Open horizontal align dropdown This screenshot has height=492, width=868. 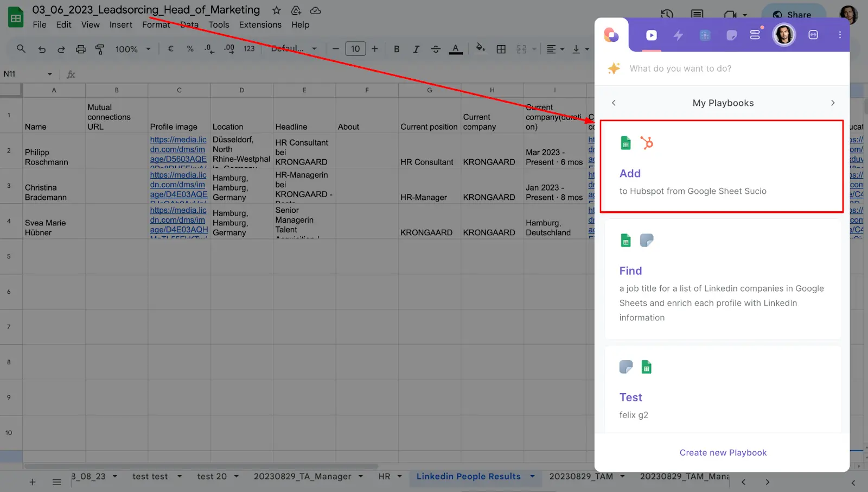coord(555,49)
